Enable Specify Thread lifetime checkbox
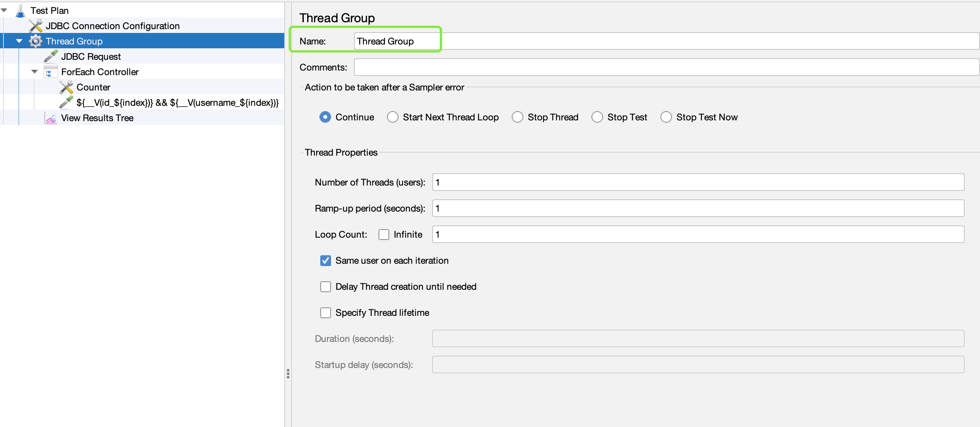This screenshot has width=980, height=427. (x=325, y=313)
